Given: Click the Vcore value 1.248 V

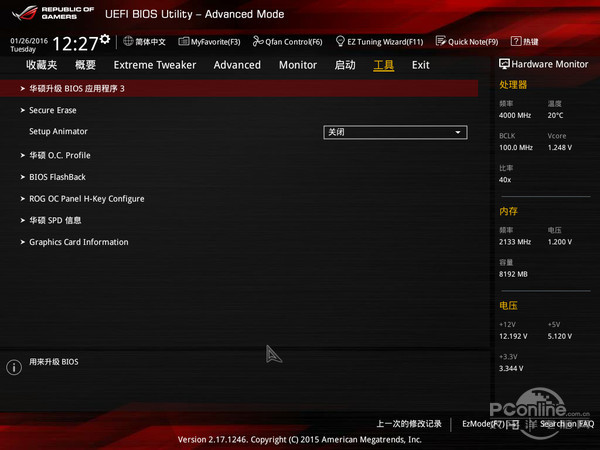Looking at the screenshot, I should pyautogui.click(x=559, y=147).
